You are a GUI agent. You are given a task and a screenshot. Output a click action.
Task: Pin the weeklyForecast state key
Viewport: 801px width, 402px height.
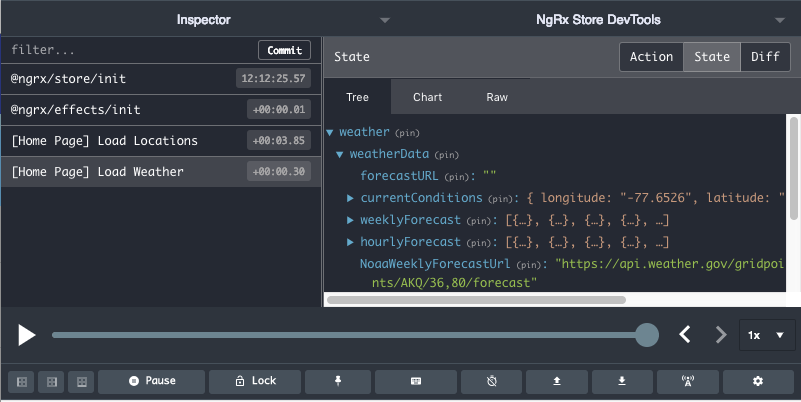point(479,221)
